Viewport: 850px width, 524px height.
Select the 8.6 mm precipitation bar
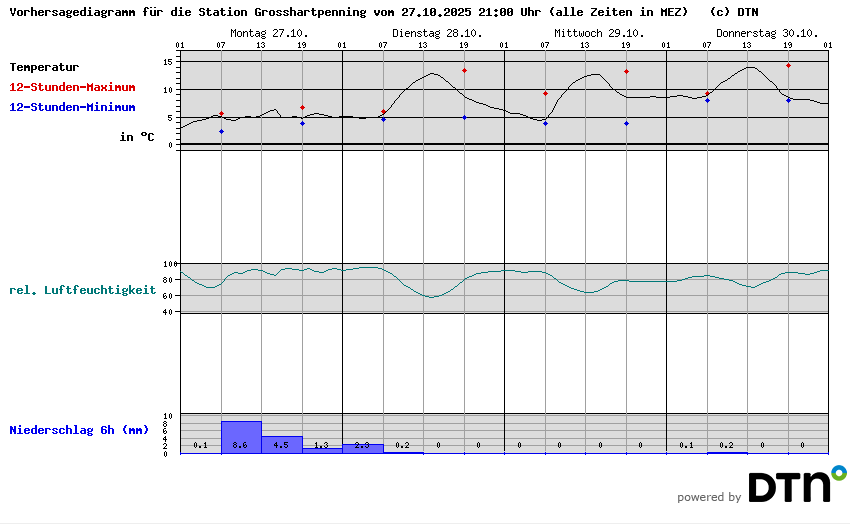241,437
